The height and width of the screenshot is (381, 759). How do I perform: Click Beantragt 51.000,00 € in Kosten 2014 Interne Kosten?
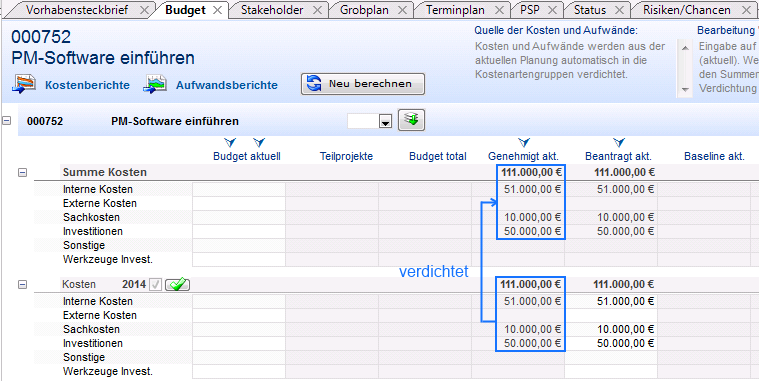tap(625, 302)
